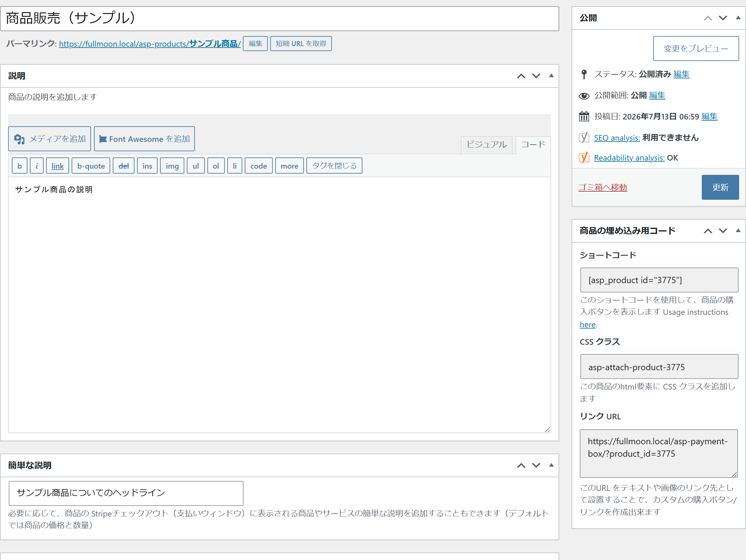Click the shortcode field [asp_product id="3775"]
746x560 pixels.
[x=659, y=280]
